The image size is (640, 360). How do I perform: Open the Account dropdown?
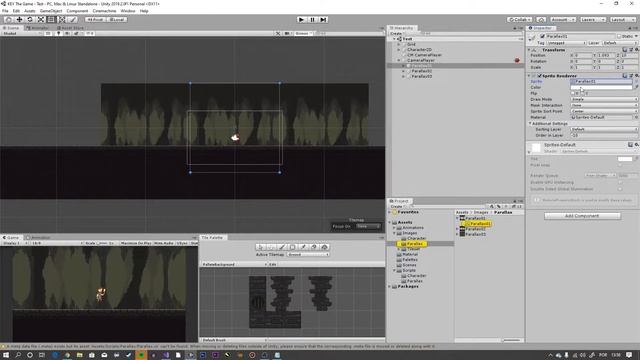562,19
